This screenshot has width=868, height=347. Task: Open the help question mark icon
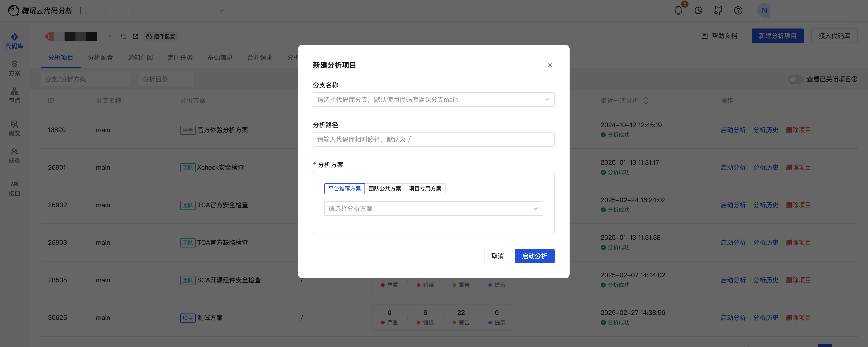pos(738,10)
